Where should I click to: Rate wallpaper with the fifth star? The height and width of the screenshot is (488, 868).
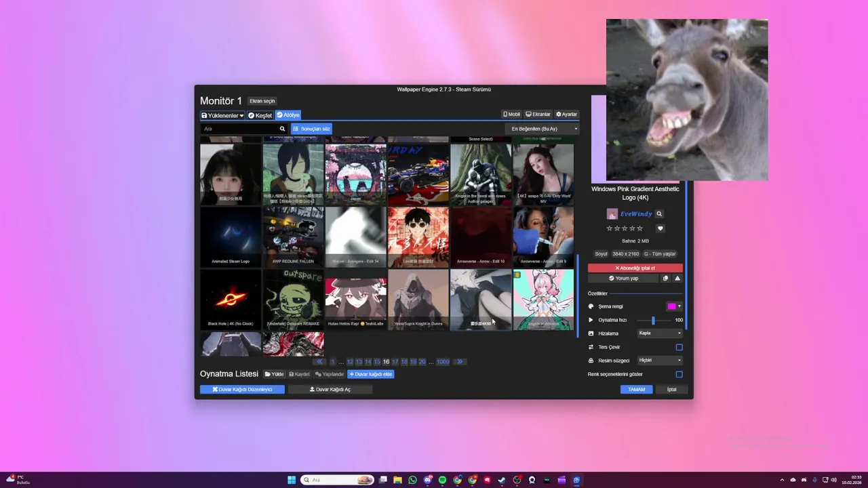pyautogui.click(x=640, y=228)
